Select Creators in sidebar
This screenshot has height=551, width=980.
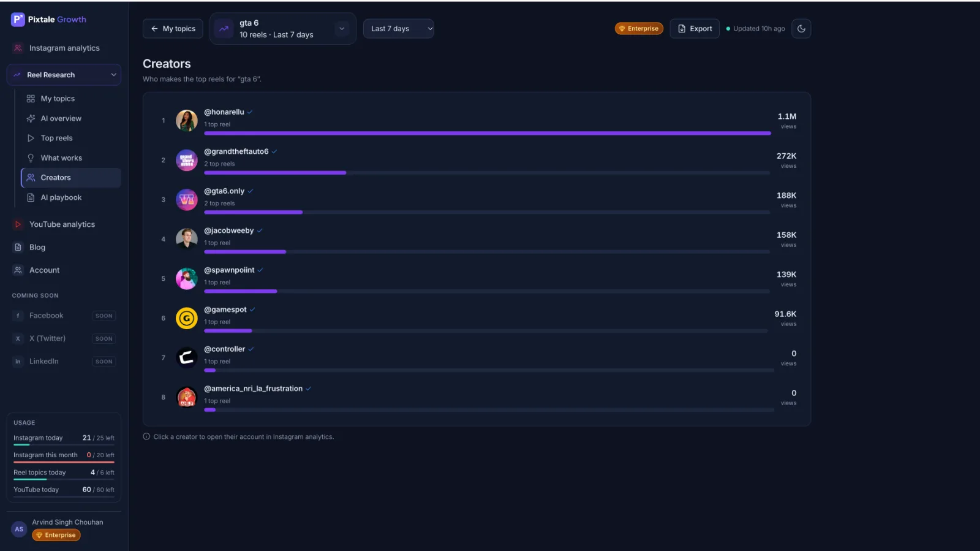coord(70,178)
